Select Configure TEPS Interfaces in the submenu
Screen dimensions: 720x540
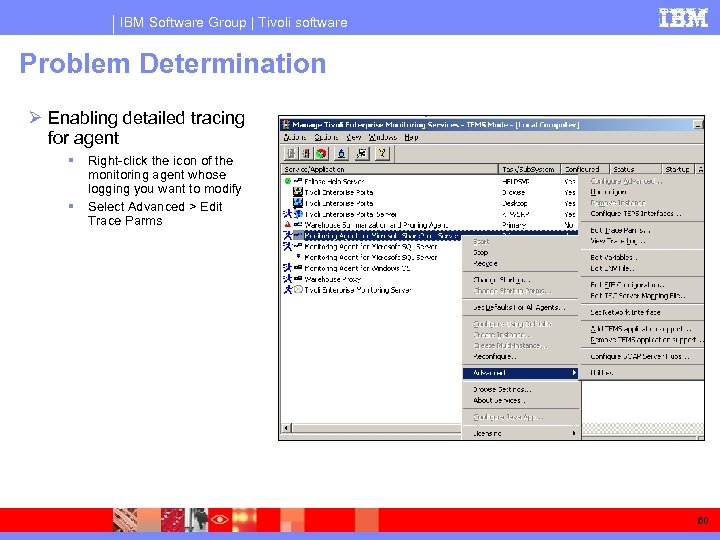[642, 214]
